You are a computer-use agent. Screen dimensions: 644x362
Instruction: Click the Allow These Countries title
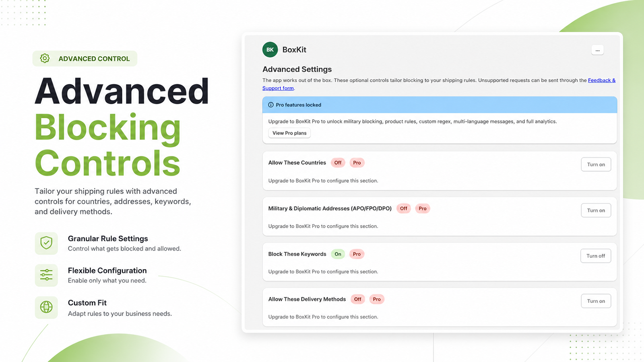coord(297,163)
